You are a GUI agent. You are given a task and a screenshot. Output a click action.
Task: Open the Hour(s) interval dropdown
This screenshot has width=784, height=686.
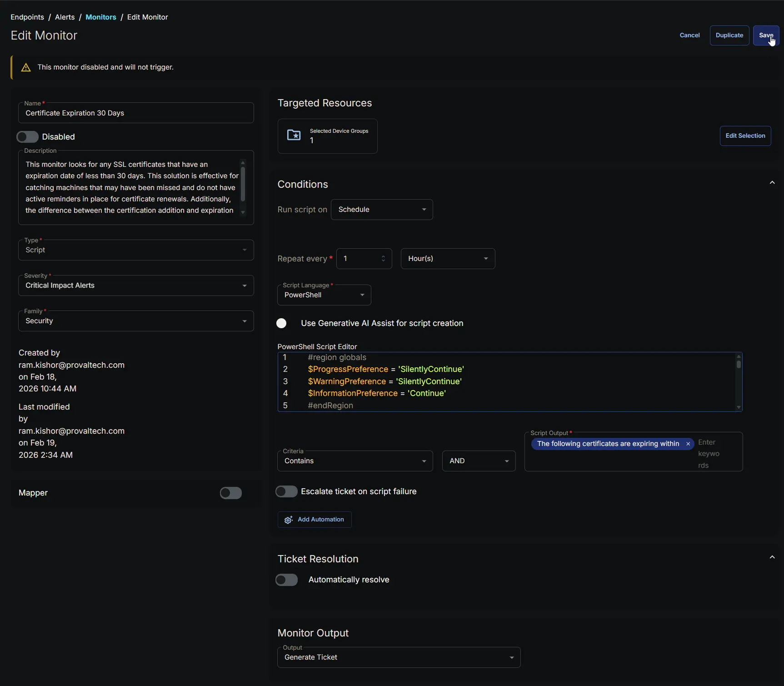[447, 259]
